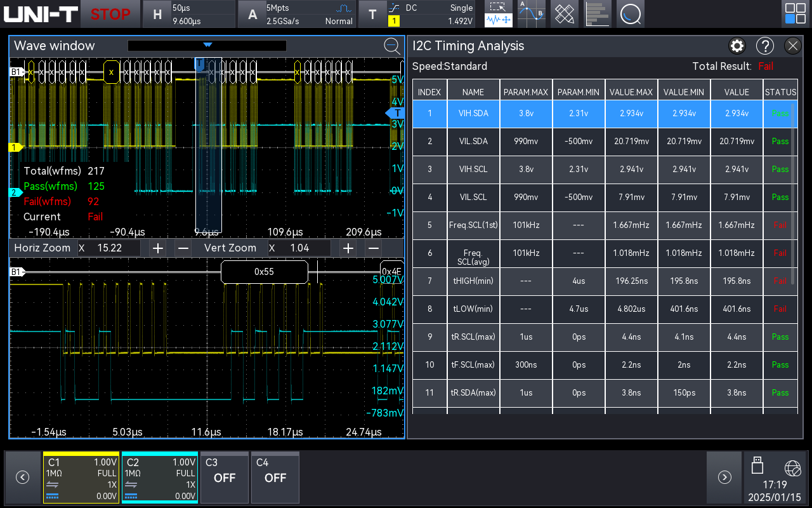Go to next channel page arrow
The image size is (812, 508).
click(724, 478)
